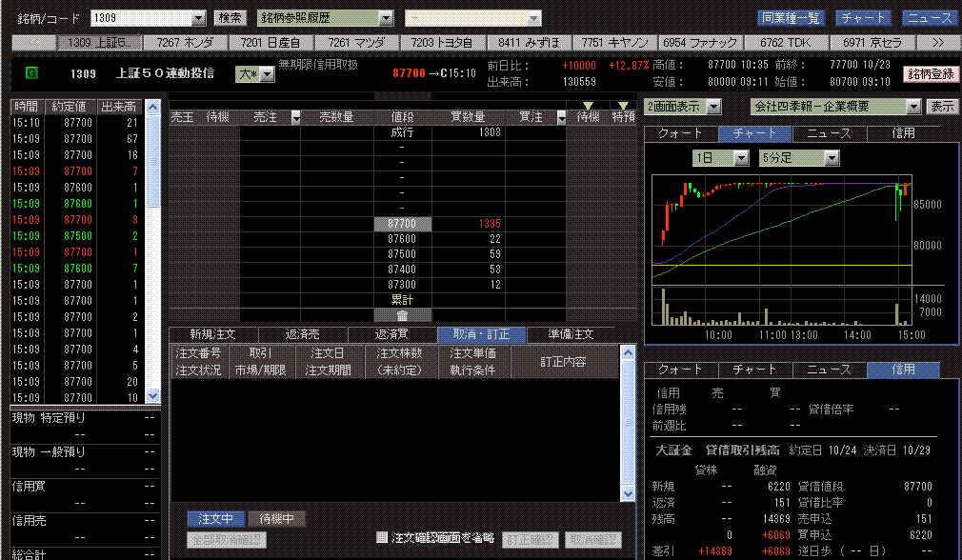962x560 pixels.
Task: Click the green G icon beside code 1309
Action: tap(31, 72)
